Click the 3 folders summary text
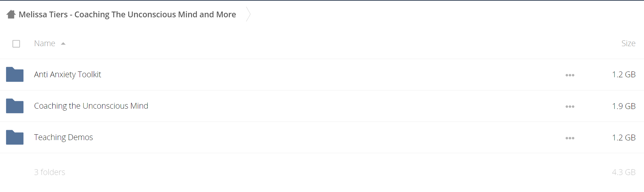 click(49, 172)
